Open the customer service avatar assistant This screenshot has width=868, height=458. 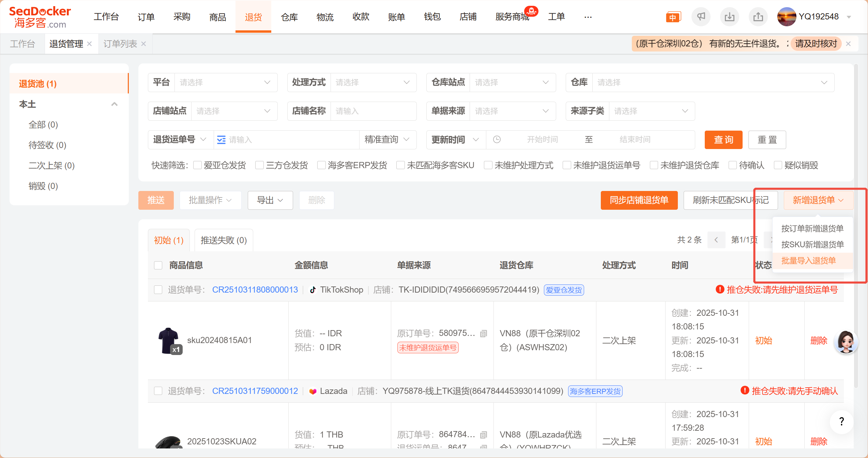pos(846,341)
